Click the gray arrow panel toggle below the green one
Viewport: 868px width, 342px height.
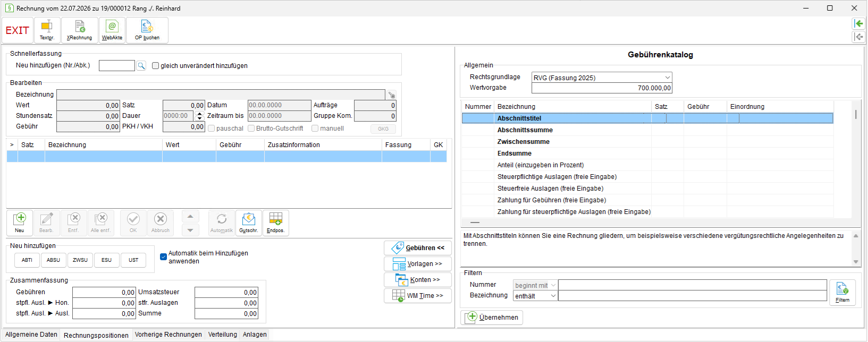[x=858, y=37]
